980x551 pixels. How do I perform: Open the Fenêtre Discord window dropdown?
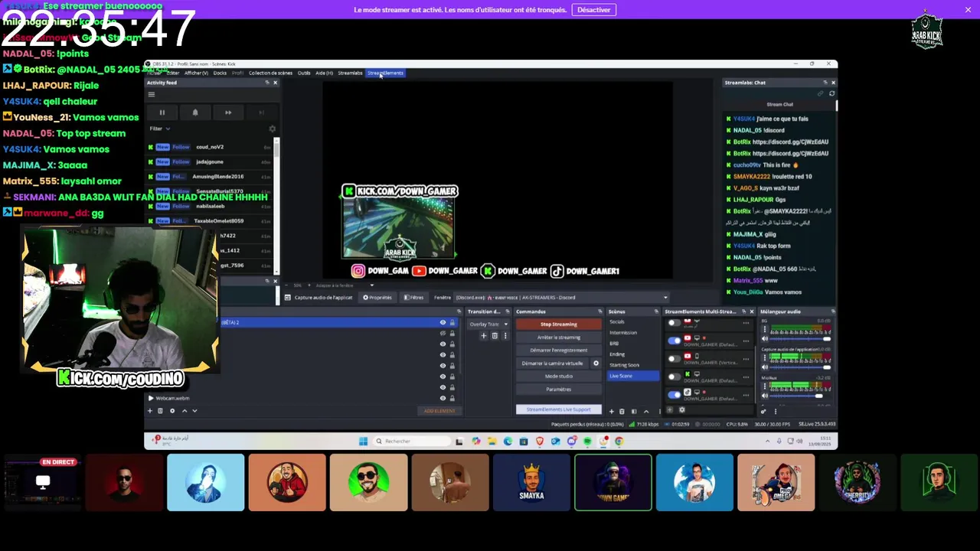pos(561,297)
